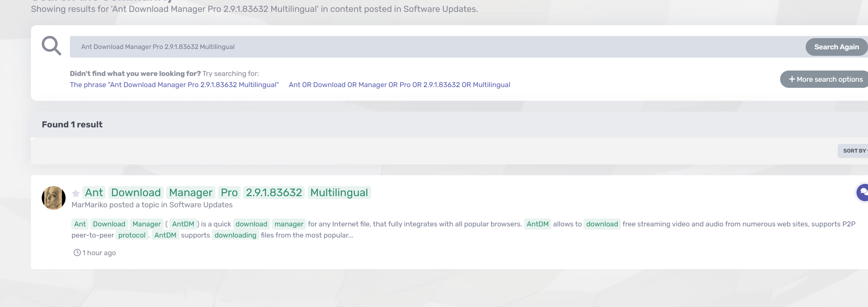Try the Ant OR Download OR Manager search link

399,85
